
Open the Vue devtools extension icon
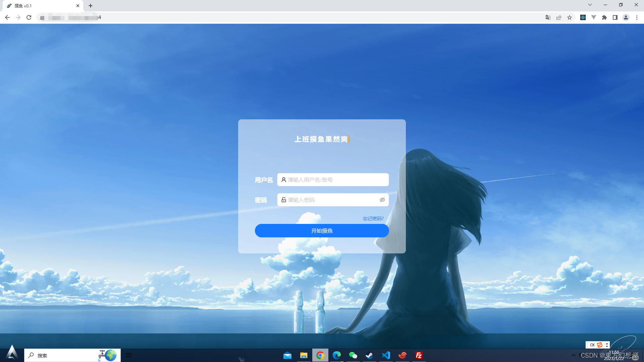click(594, 17)
